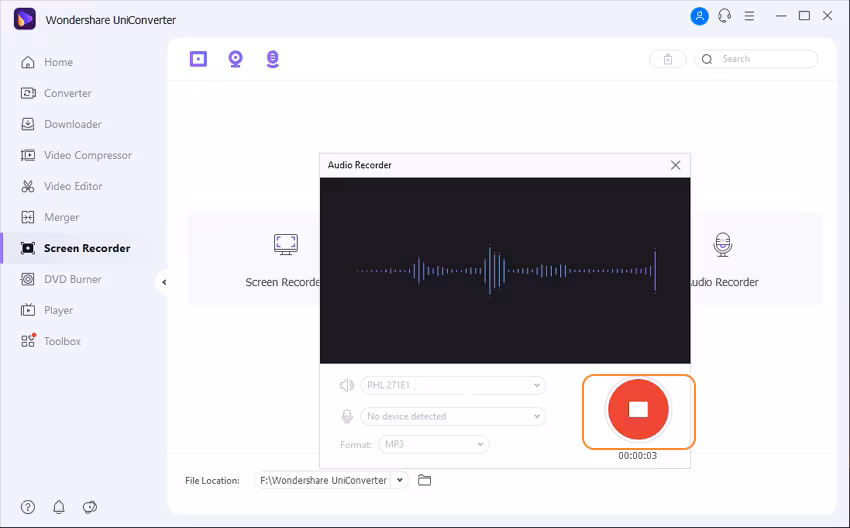Collapse the sidebar with the arrow handle
850x528 pixels.
click(x=164, y=282)
